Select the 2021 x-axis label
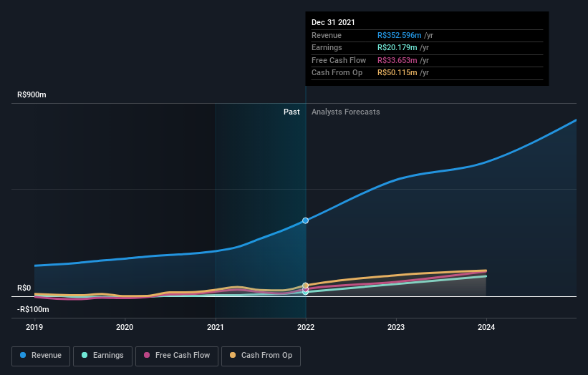 coord(216,327)
